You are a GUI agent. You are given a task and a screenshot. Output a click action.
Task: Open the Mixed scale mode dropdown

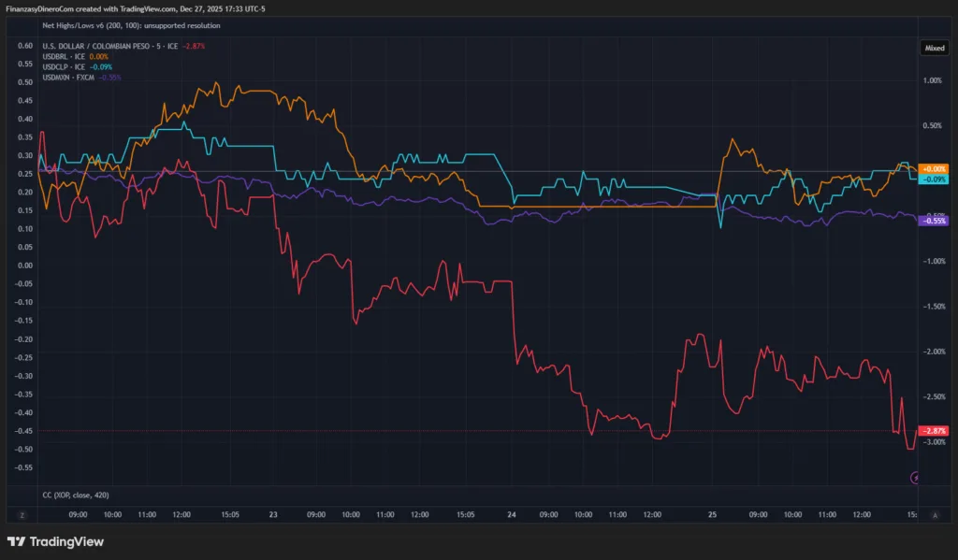tap(934, 46)
